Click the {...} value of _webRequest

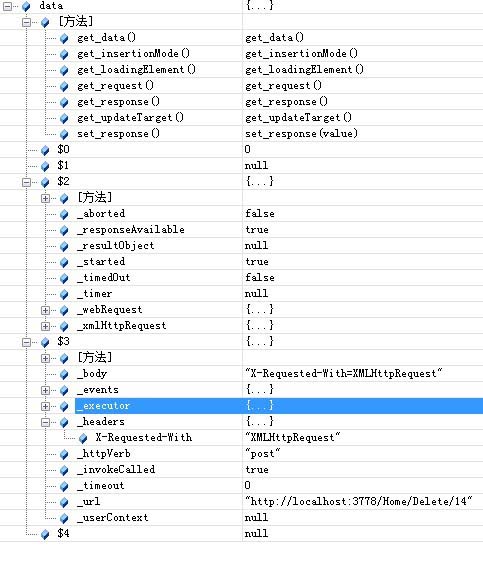[x=259, y=309]
